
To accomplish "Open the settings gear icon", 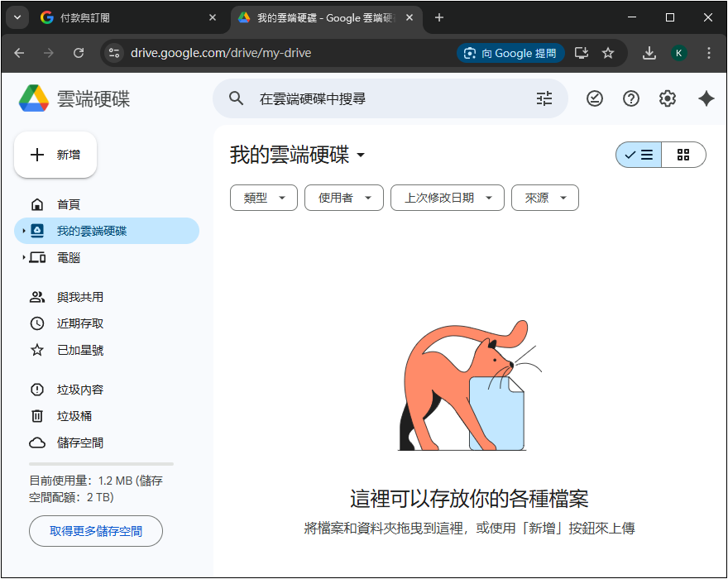I will (668, 99).
